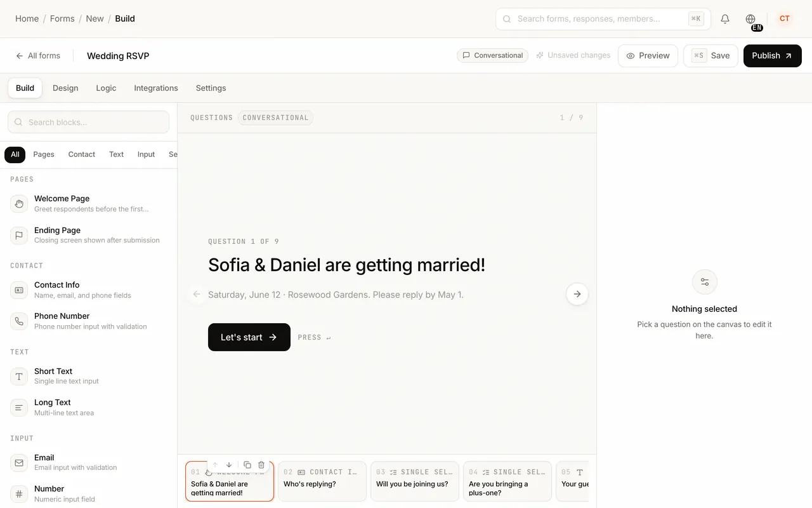Focus the global search forms field
The height and width of the screenshot is (508, 812).
tap(603, 19)
